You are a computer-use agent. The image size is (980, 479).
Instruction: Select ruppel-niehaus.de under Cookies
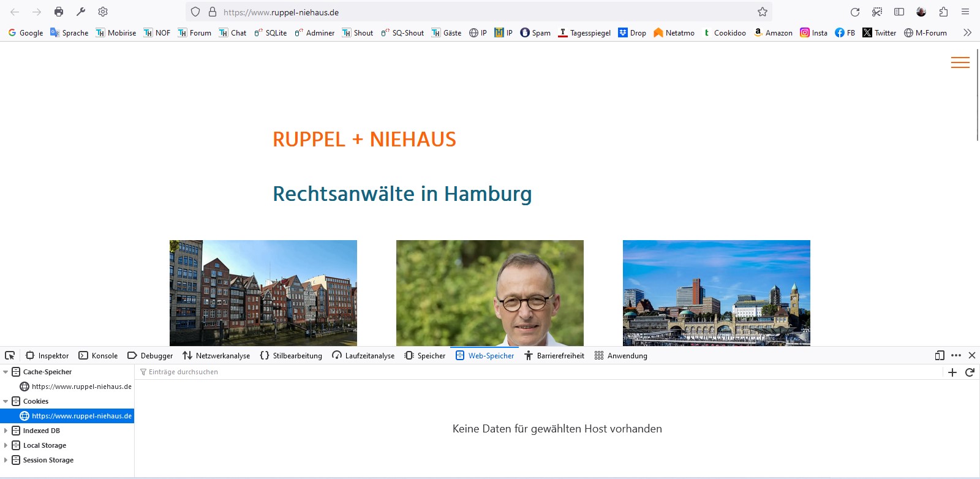[x=67, y=416]
